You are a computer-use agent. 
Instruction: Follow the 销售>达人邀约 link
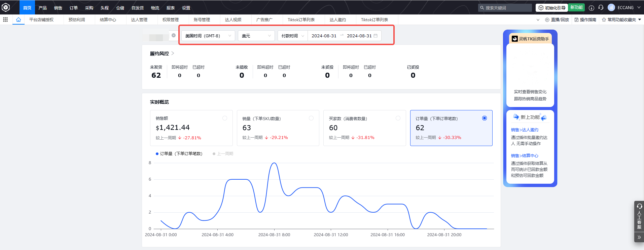point(525,130)
